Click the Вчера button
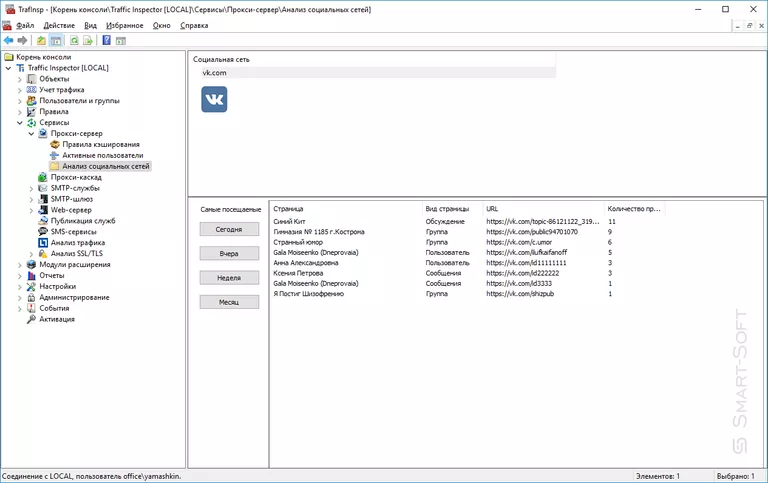 (229, 254)
